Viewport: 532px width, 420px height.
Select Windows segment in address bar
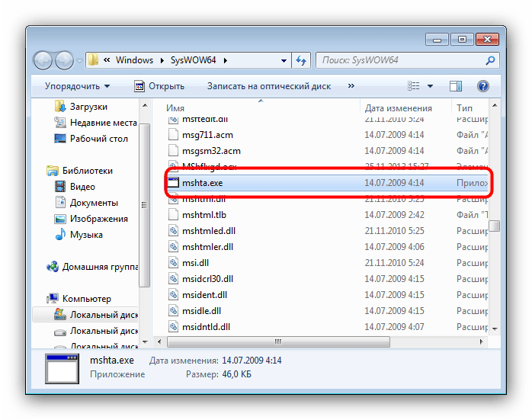[134, 60]
